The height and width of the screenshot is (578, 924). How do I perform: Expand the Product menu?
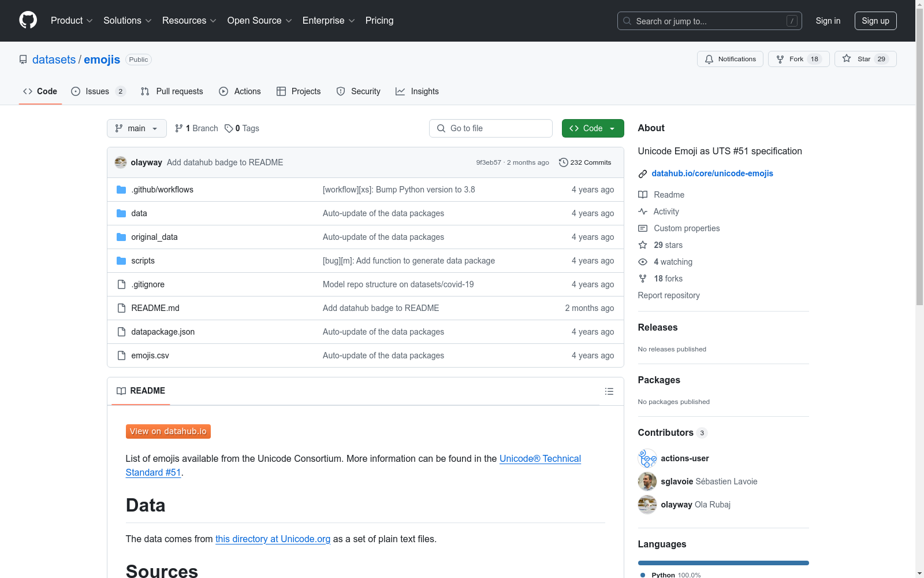[x=72, y=20]
